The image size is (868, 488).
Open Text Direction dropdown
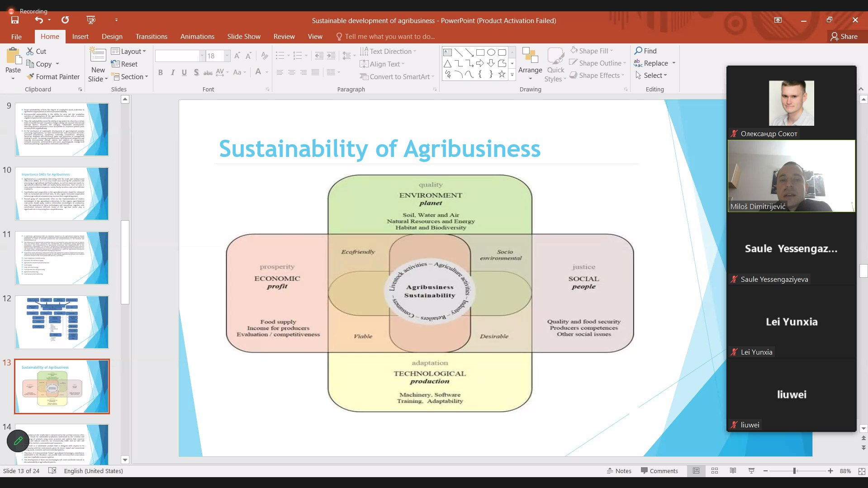coord(388,51)
